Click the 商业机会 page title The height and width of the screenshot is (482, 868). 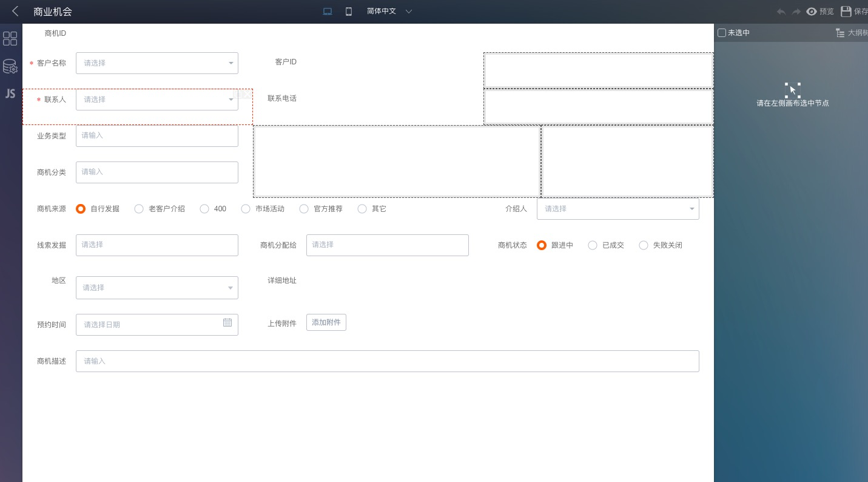[53, 12]
